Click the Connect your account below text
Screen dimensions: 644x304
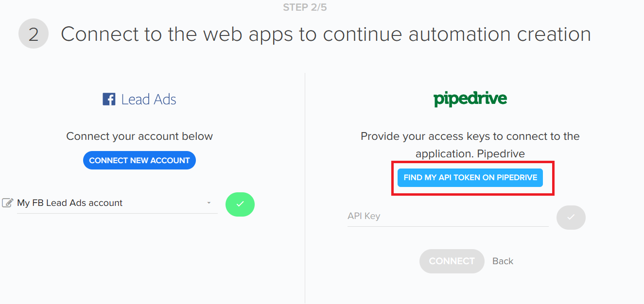[x=139, y=136]
